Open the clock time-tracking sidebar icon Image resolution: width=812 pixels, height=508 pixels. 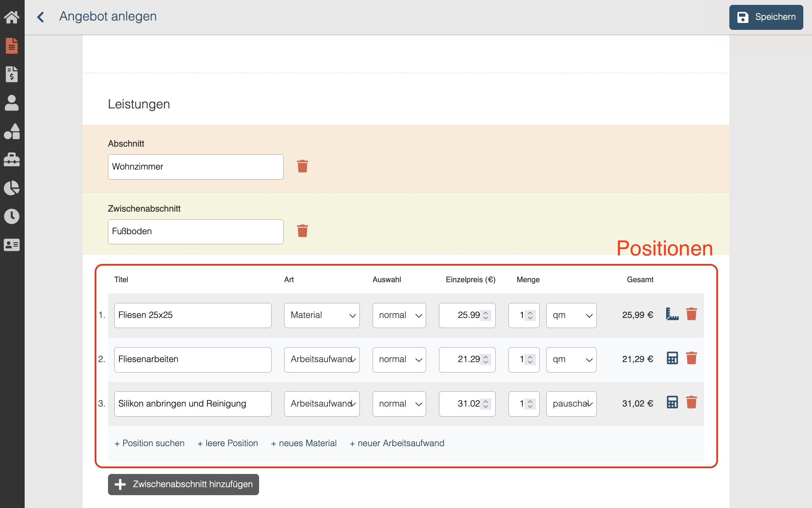[x=12, y=216]
